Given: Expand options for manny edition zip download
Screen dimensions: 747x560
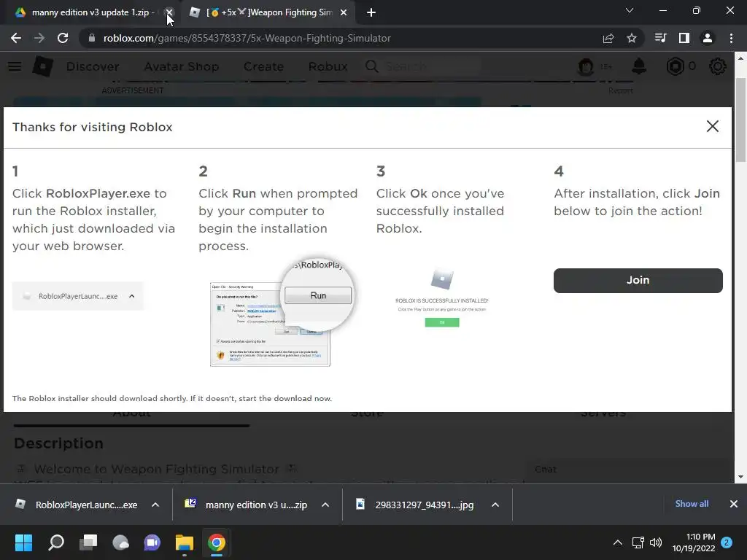Looking at the screenshot, I should click(x=325, y=505).
